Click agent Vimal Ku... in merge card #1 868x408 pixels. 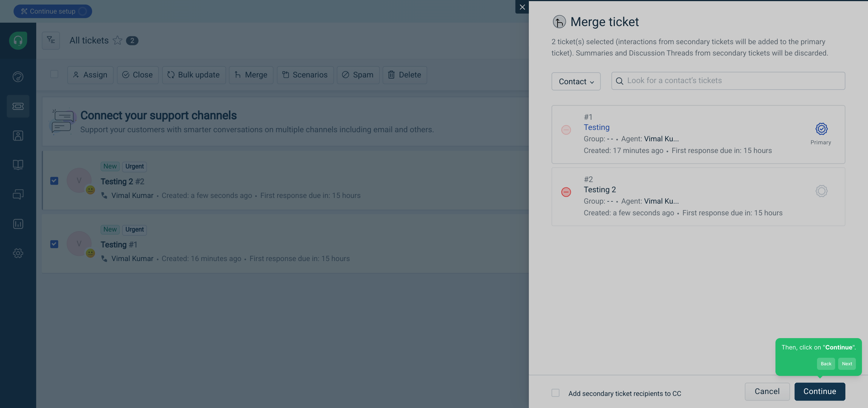pos(661,139)
